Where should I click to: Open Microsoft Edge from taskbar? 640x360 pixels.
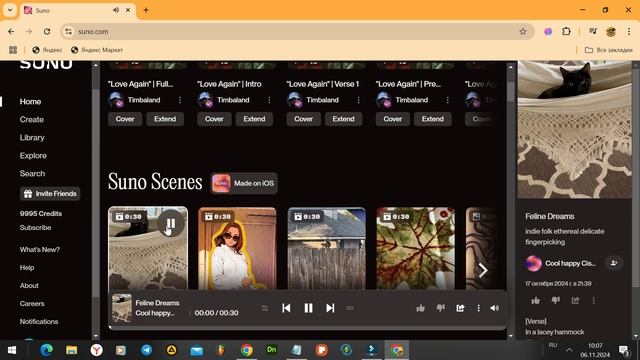(47, 350)
